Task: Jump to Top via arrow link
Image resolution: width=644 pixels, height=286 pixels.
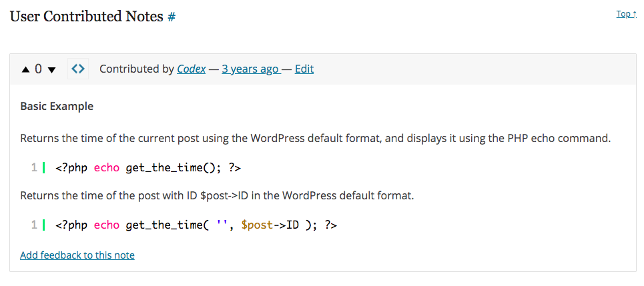Action: pyautogui.click(x=627, y=14)
